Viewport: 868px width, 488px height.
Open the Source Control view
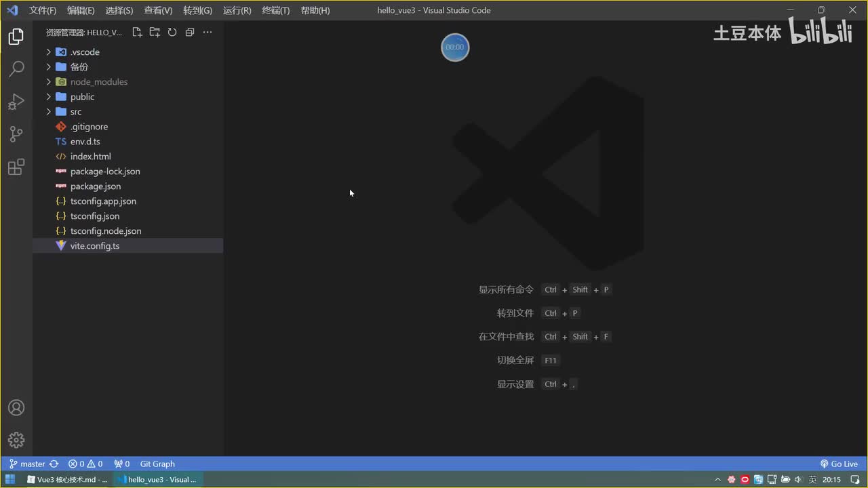[x=16, y=134]
